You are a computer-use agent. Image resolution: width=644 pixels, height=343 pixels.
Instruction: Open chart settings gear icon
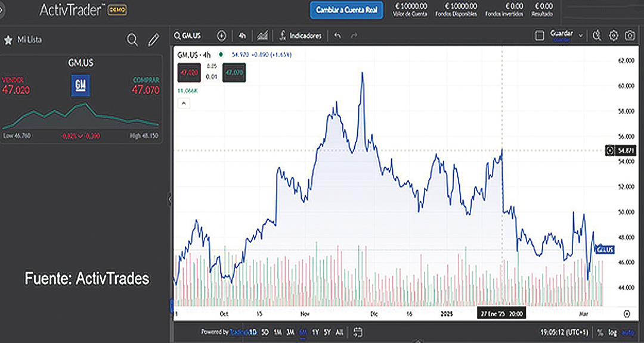click(613, 36)
